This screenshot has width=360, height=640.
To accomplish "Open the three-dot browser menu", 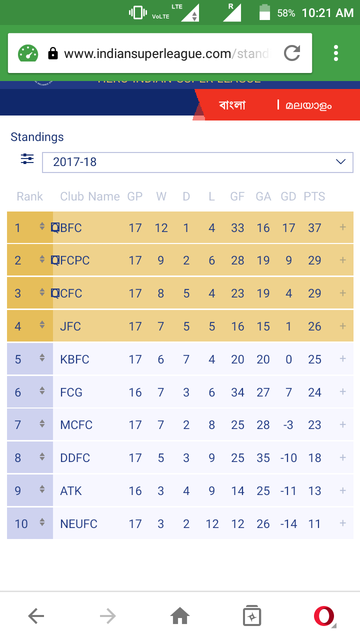I will pyautogui.click(x=336, y=53).
